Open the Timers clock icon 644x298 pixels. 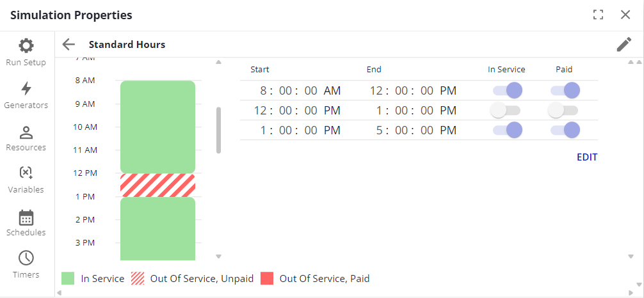[x=26, y=258]
